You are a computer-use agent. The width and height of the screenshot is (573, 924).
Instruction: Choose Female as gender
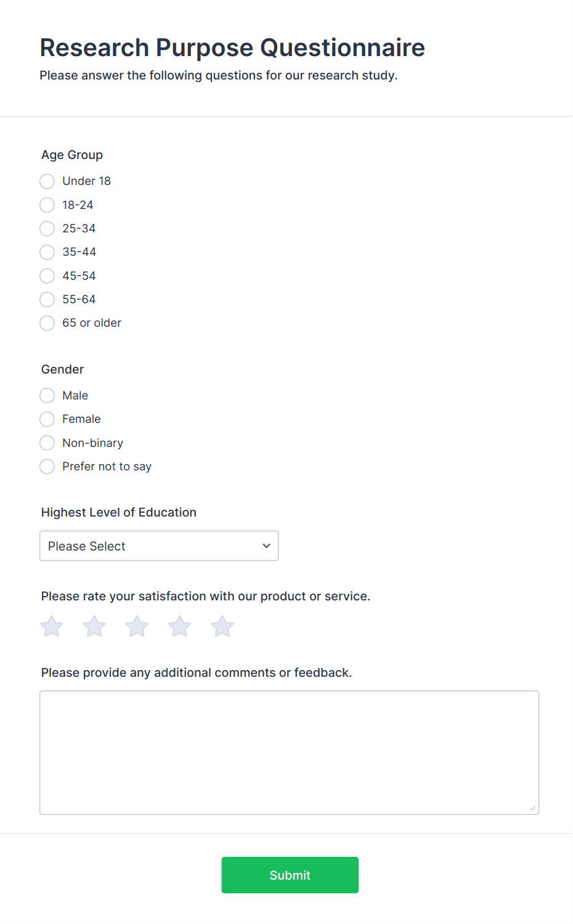47,419
